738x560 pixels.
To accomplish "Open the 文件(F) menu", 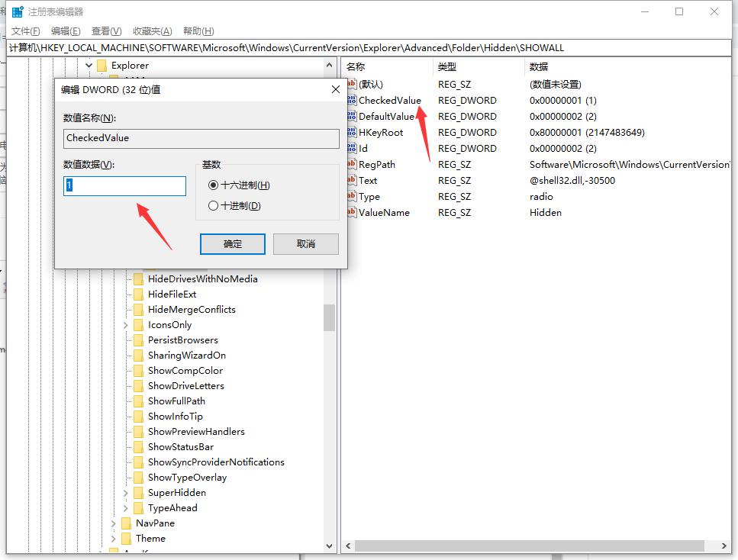I will click(x=25, y=31).
